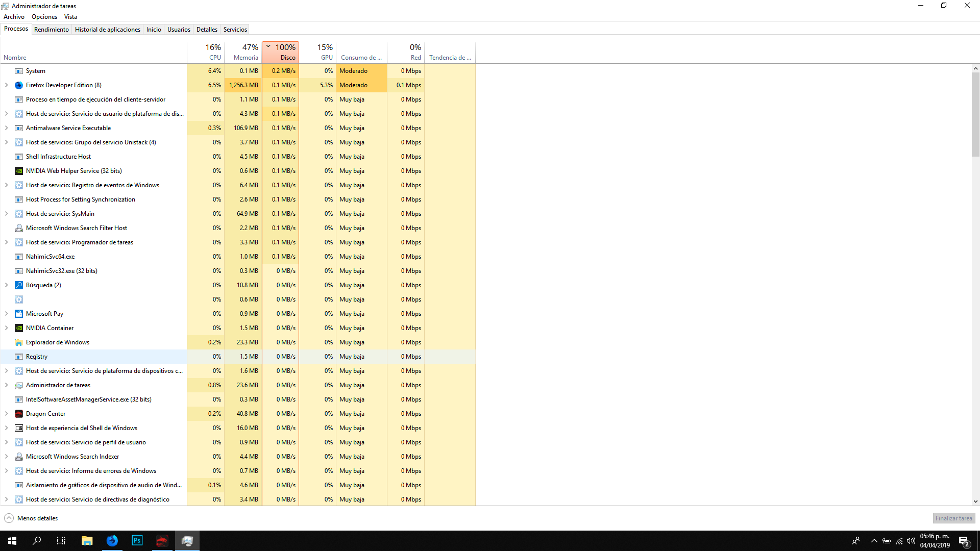This screenshot has width=980, height=551.
Task: Open the Vista menu
Action: click(x=70, y=17)
